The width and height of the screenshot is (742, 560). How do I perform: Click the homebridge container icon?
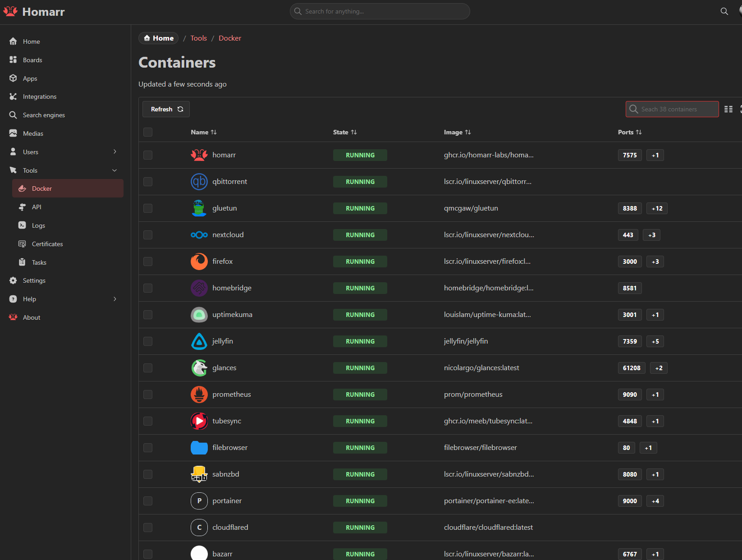pos(199,288)
